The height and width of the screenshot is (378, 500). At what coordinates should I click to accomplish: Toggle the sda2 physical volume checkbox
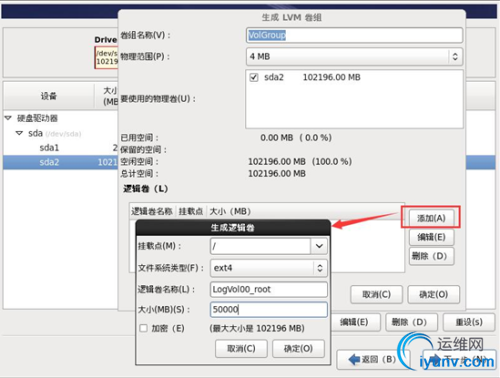point(254,78)
